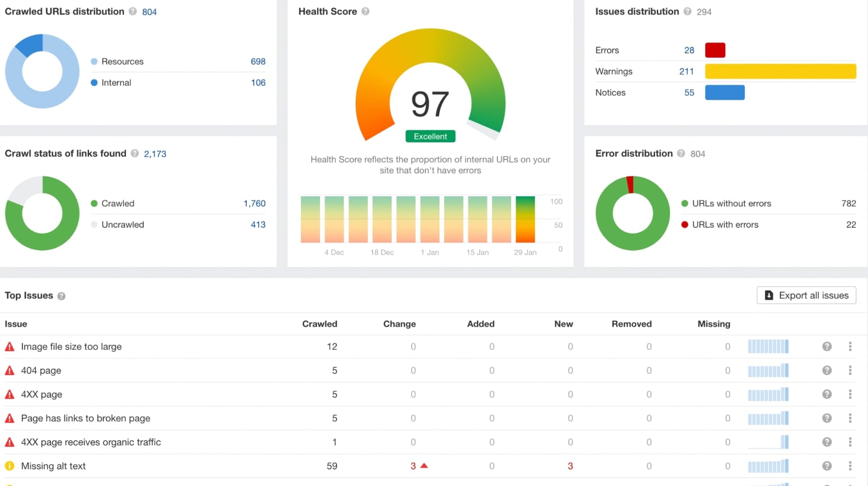868x486 pixels.
Task: Click the Internal URLs count 106
Action: 258,83
